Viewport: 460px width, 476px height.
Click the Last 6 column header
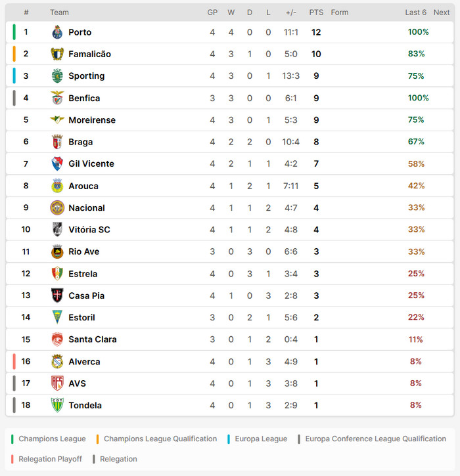(415, 12)
